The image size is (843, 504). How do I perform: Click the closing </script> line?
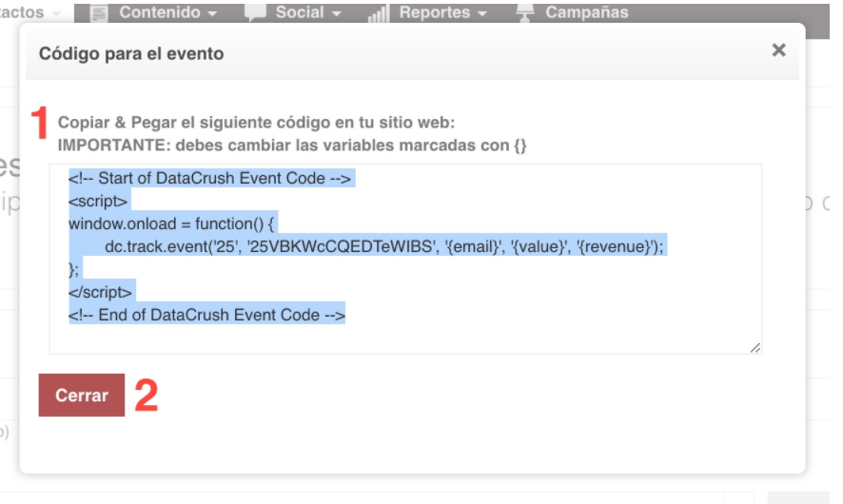100,292
